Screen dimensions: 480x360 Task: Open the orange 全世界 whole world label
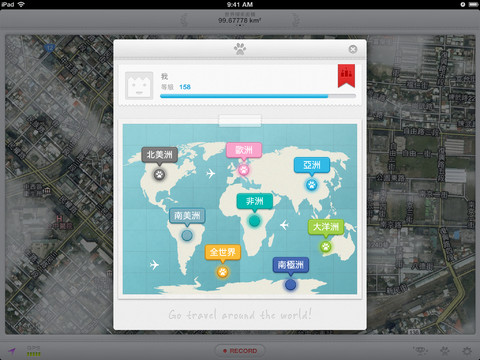click(223, 252)
